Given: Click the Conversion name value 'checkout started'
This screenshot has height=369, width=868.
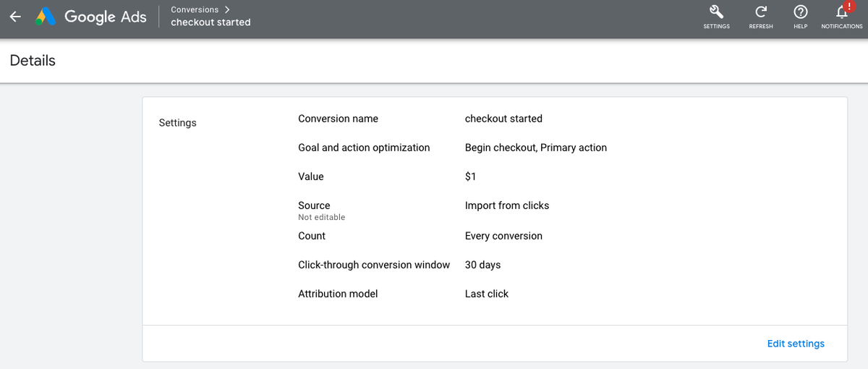Looking at the screenshot, I should coord(503,119).
